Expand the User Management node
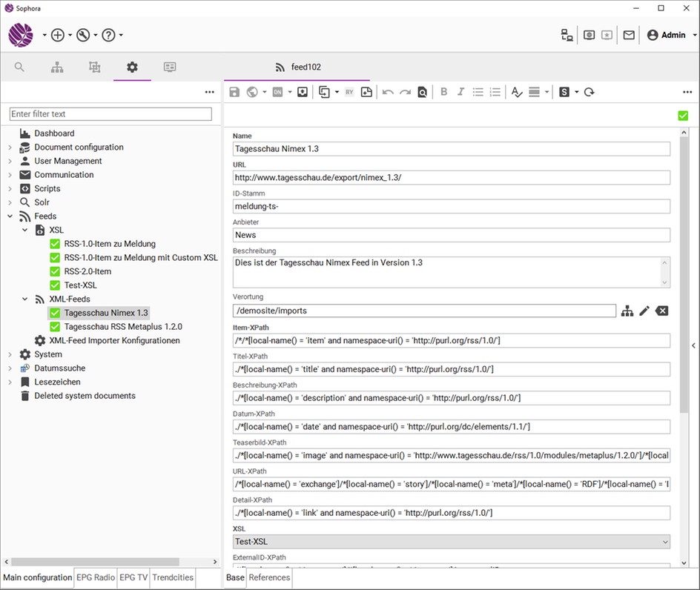The image size is (700, 590). [10, 161]
